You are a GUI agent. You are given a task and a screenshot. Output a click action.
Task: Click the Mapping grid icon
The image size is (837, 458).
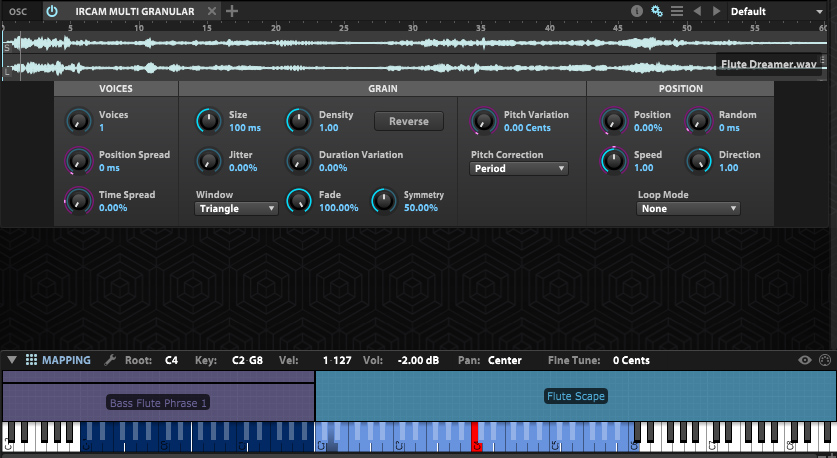click(x=31, y=360)
